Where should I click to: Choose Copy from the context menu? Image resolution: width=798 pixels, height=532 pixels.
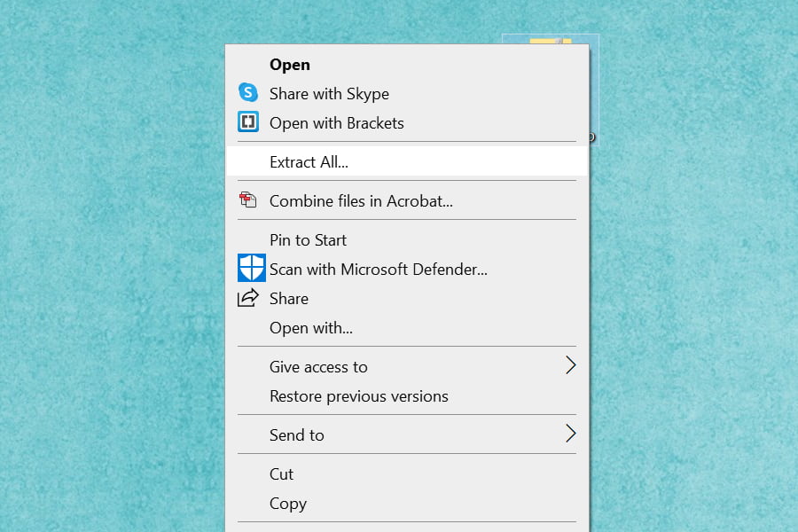[407, 504]
